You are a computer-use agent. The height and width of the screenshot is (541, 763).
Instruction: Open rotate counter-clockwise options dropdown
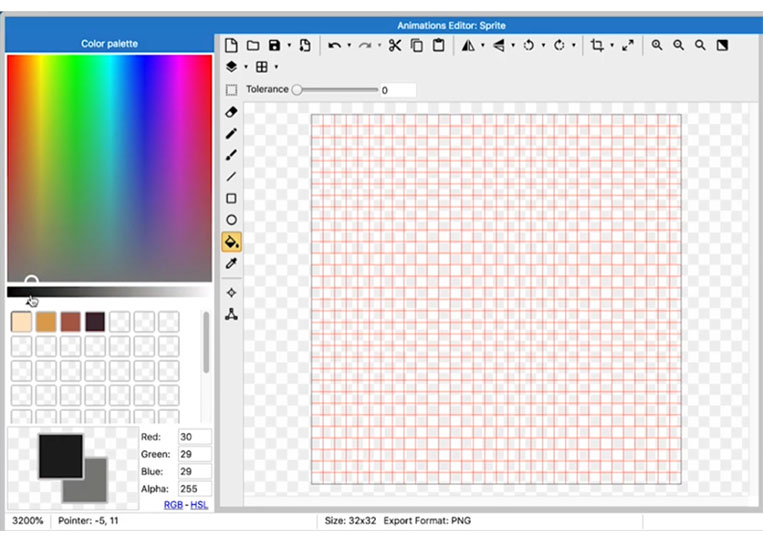click(x=543, y=46)
